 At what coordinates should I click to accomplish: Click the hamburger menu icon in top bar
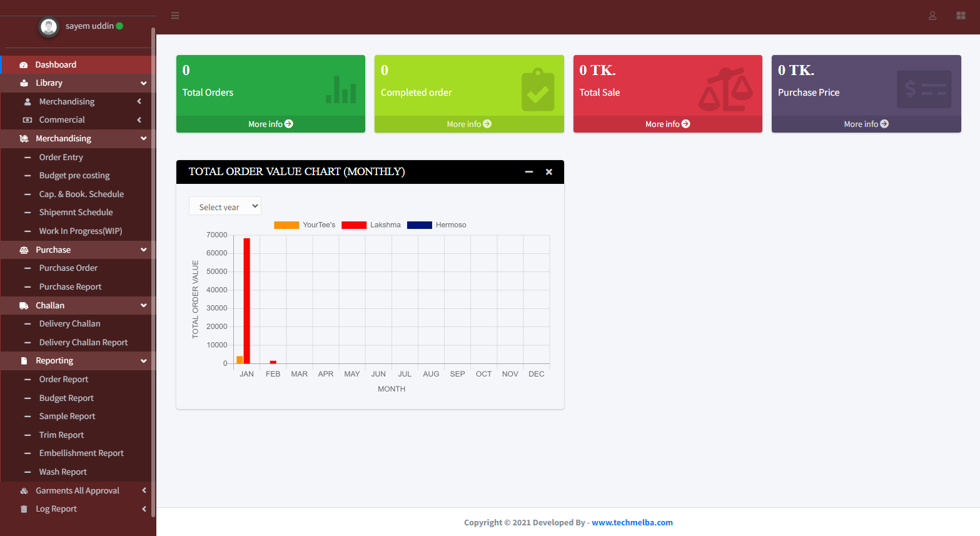(x=175, y=16)
